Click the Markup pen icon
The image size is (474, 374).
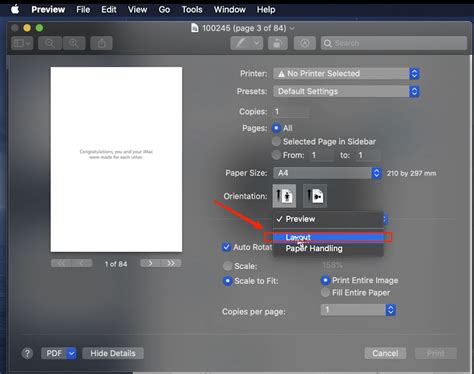[241, 43]
